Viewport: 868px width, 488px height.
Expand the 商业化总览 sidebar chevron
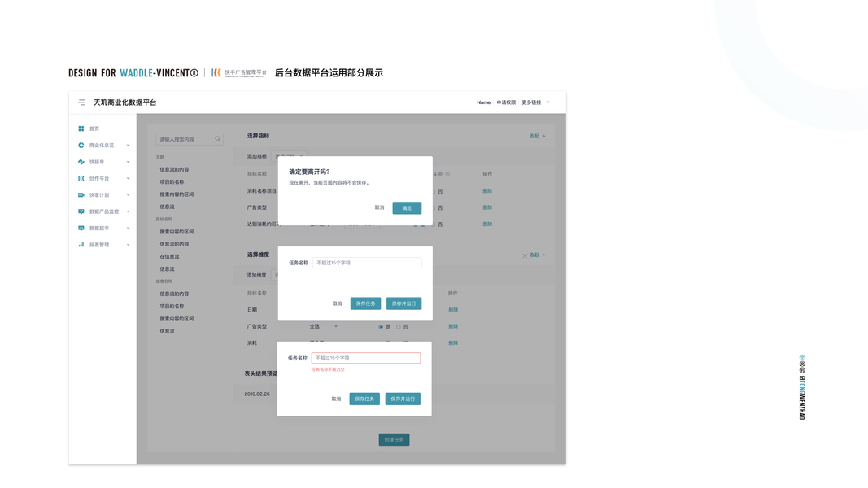tap(128, 146)
